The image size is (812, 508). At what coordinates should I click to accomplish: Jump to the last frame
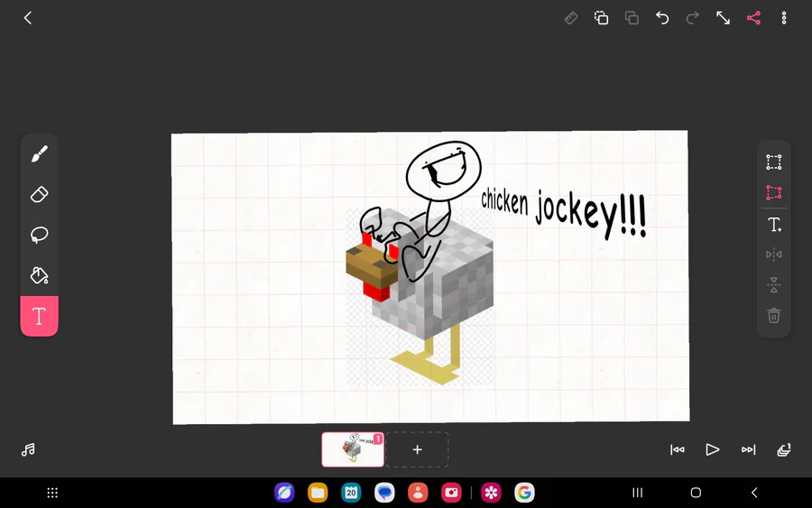[x=748, y=449]
